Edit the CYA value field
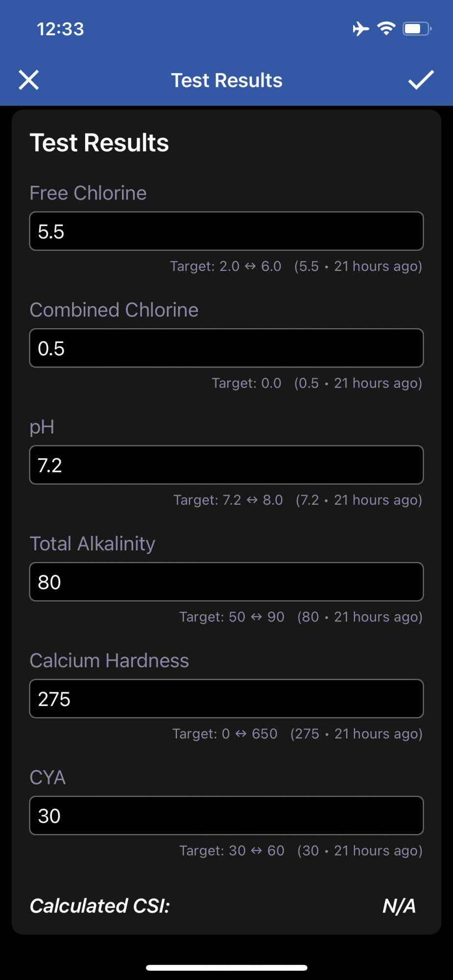The width and height of the screenshot is (453, 980). [226, 815]
